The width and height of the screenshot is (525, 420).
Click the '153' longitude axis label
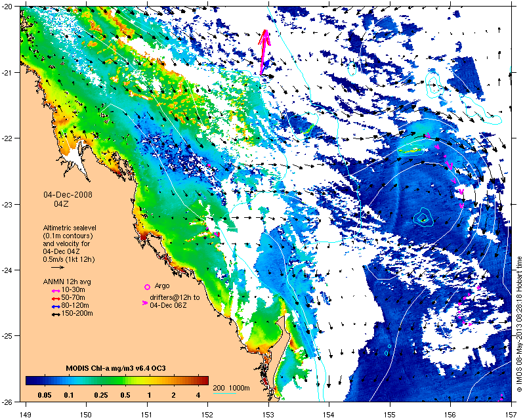[x=268, y=415]
